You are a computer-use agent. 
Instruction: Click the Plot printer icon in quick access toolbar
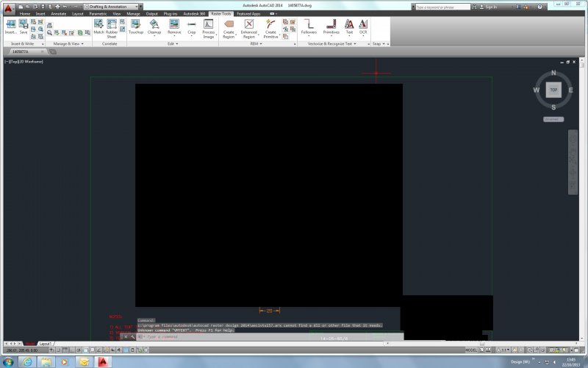pos(57,7)
